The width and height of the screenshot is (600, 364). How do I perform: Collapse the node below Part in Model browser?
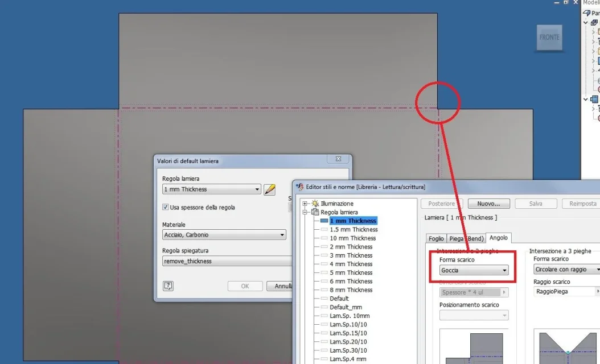(x=585, y=23)
